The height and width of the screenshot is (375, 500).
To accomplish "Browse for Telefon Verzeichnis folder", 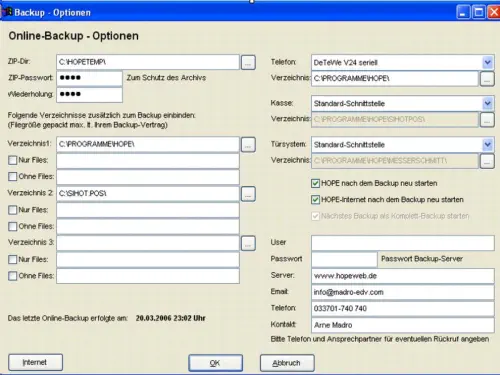I will pyautogui.click(x=487, y=79).
